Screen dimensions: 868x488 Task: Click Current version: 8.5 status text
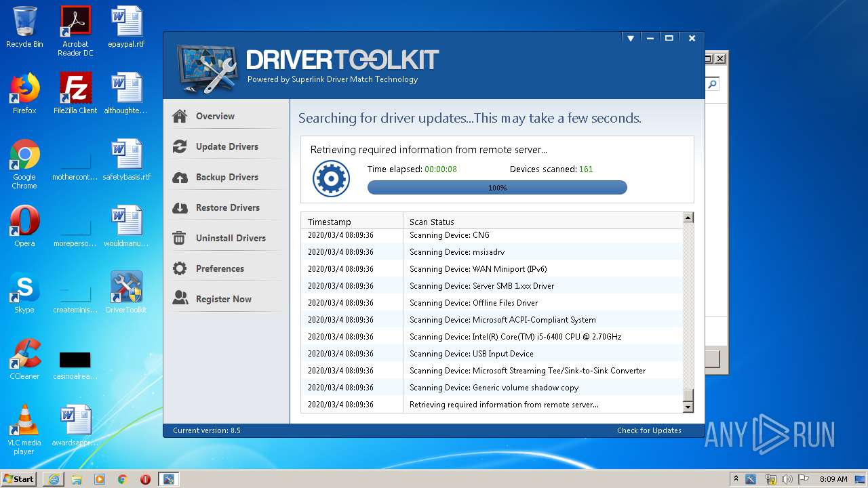207,430
